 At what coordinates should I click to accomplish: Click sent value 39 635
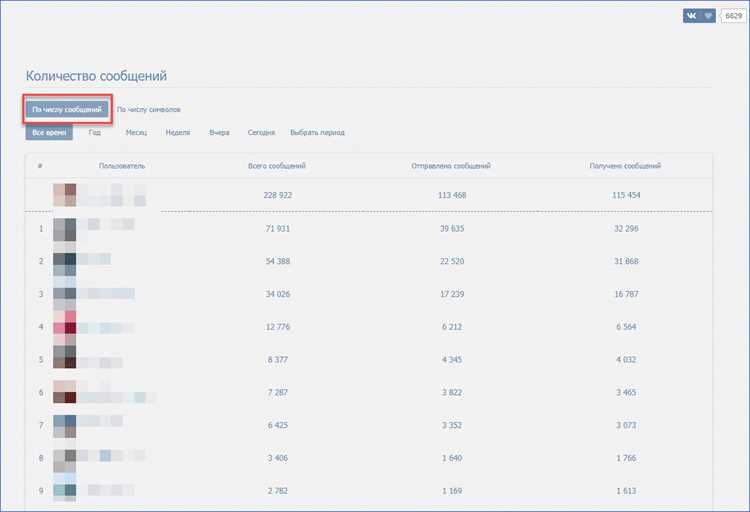point(452,229)
